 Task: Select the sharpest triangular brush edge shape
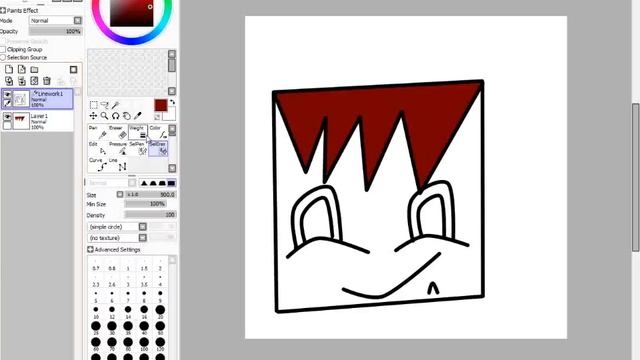(144, 183)
